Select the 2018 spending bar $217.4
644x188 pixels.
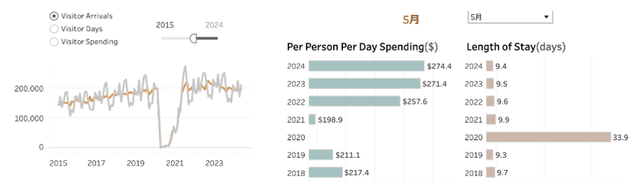(x=325, y=172)
